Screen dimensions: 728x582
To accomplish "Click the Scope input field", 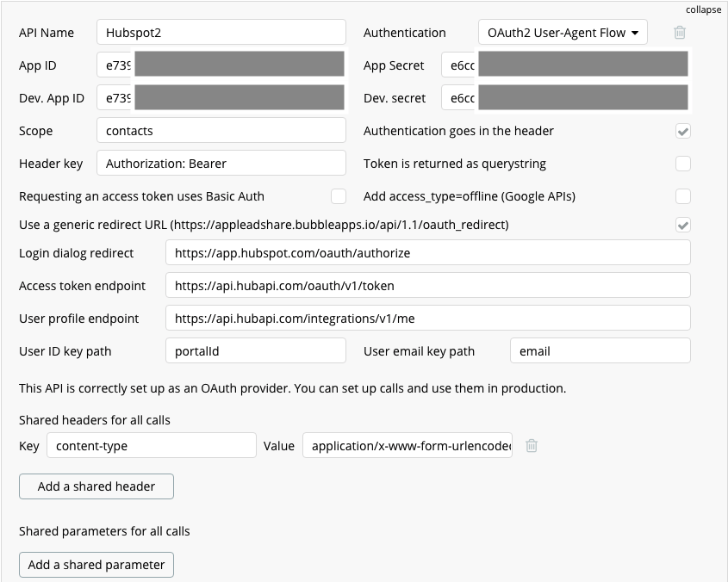I will click(x=221, y=131).
